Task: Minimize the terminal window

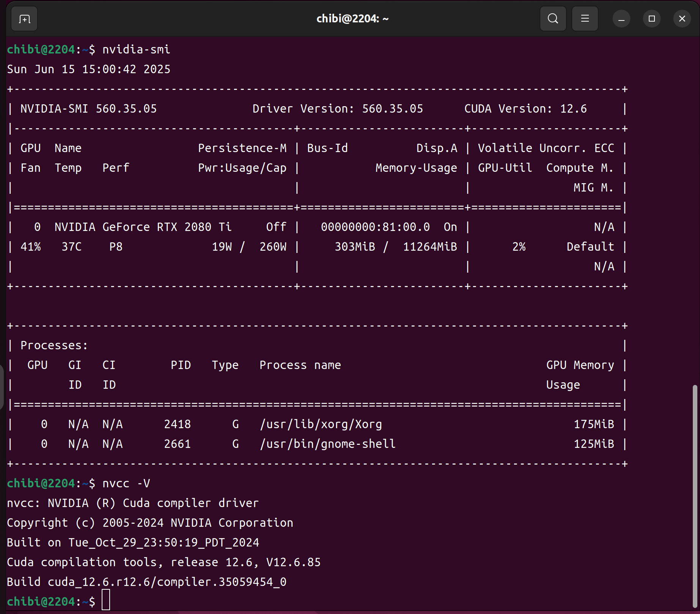Action: [x=621, y=19]
